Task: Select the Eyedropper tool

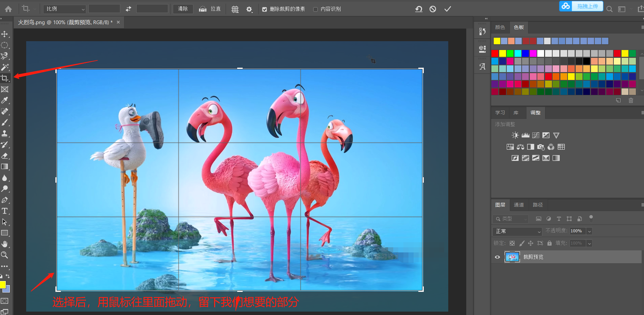Action: (x=5, y=100)
